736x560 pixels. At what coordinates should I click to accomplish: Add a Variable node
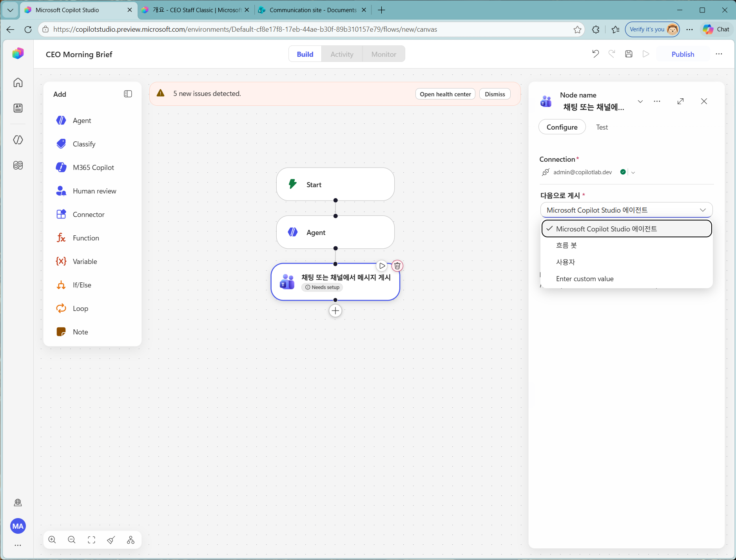(x=92, y=262)
